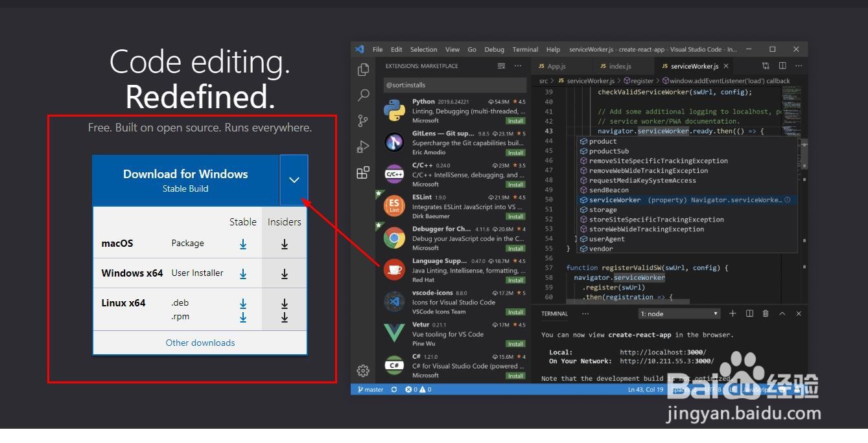Create a new terminal with the plus icon
The height and width of the screenshot is (443, 868).
pyautogui.click(x=733, y=313)
